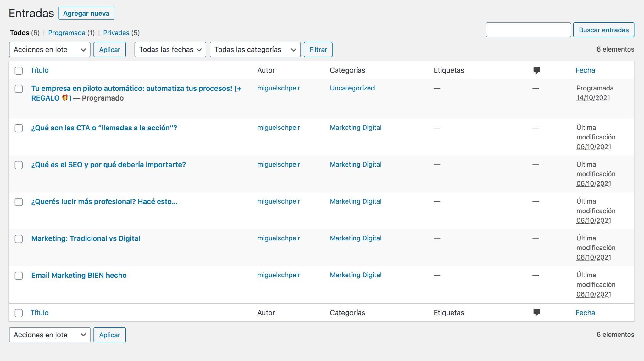Tick the checkbox for the SEO post
This screenshot has height=361, width=644.
[19, 165]
